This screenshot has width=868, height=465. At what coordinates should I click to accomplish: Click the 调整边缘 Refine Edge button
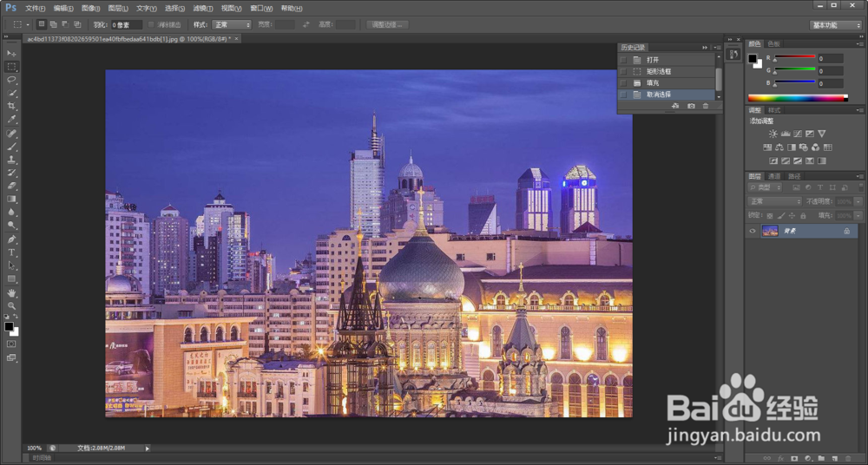tap(387, 25)
